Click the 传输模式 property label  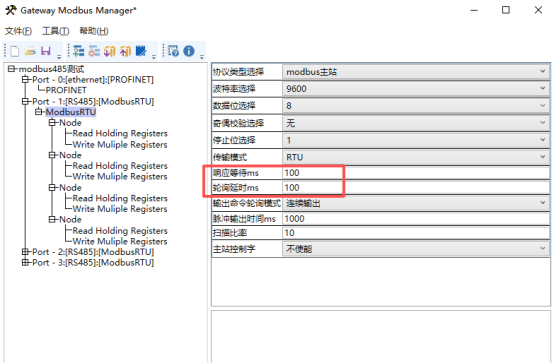(230, 157)
